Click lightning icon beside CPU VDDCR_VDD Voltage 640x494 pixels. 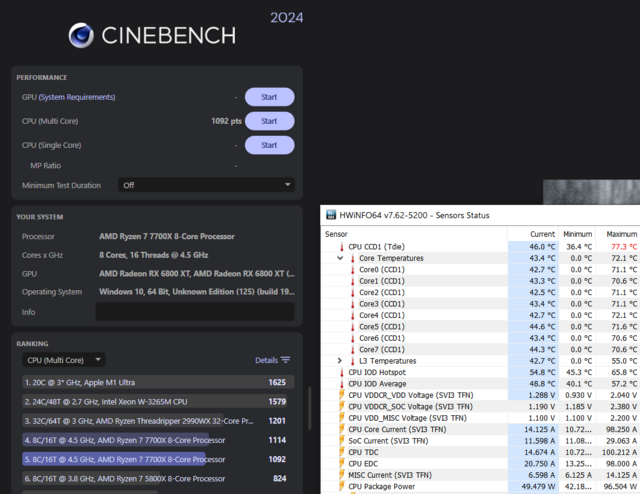[341, 395]
